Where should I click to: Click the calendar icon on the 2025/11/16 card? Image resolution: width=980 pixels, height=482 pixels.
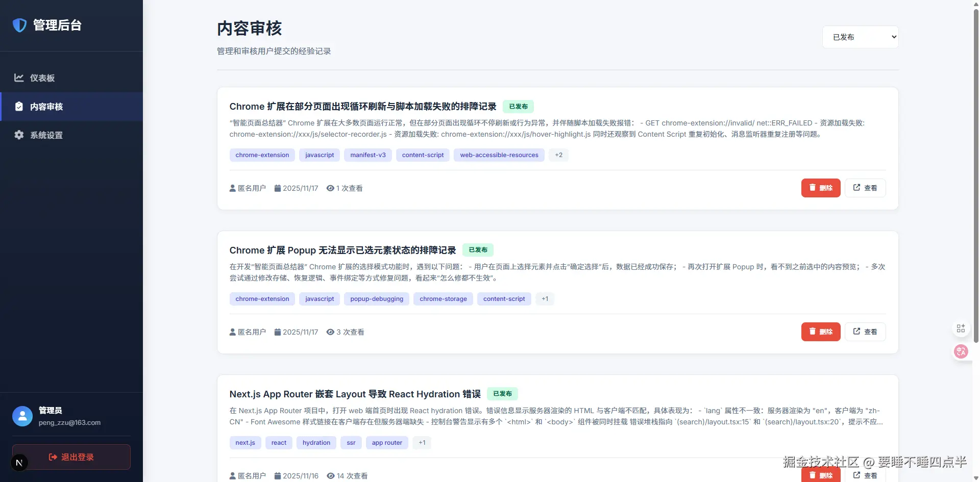pos(278,476)
